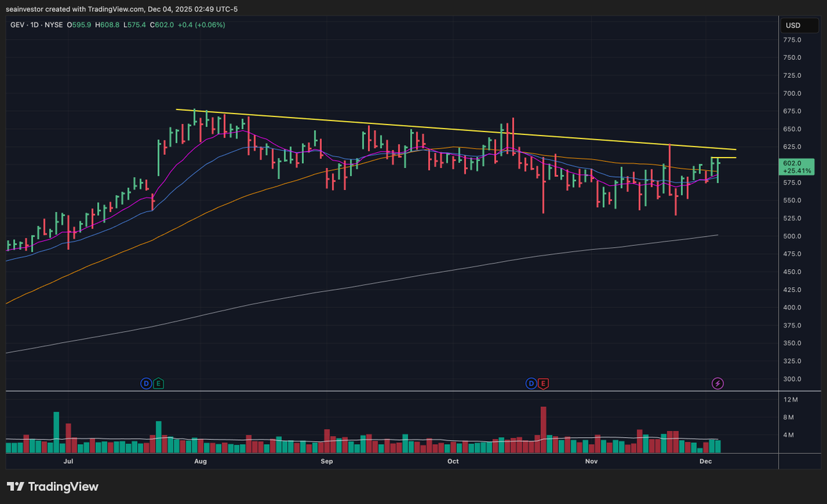Image resolution: width=827 pixels, height=504 pixels.
Task: Click the Oct label on the time axis
Action: point(453,461)
